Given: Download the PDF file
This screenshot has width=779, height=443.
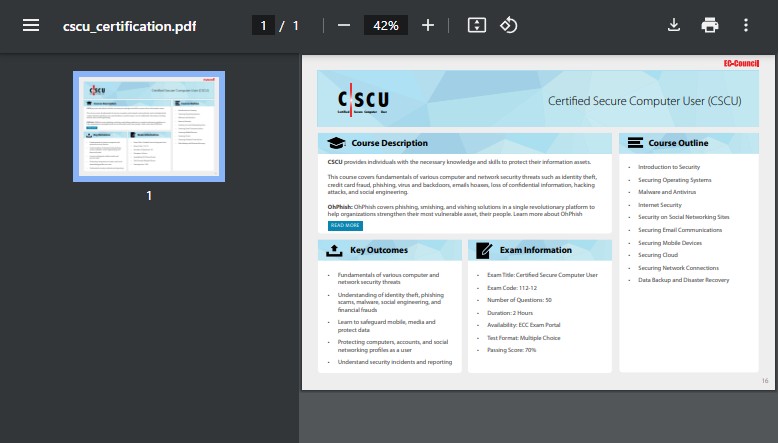Looking at the screenshot, I should coord(674,25).
